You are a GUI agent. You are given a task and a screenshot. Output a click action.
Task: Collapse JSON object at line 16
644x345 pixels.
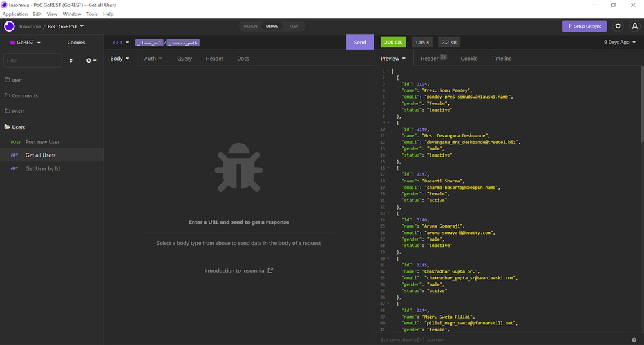388,168
